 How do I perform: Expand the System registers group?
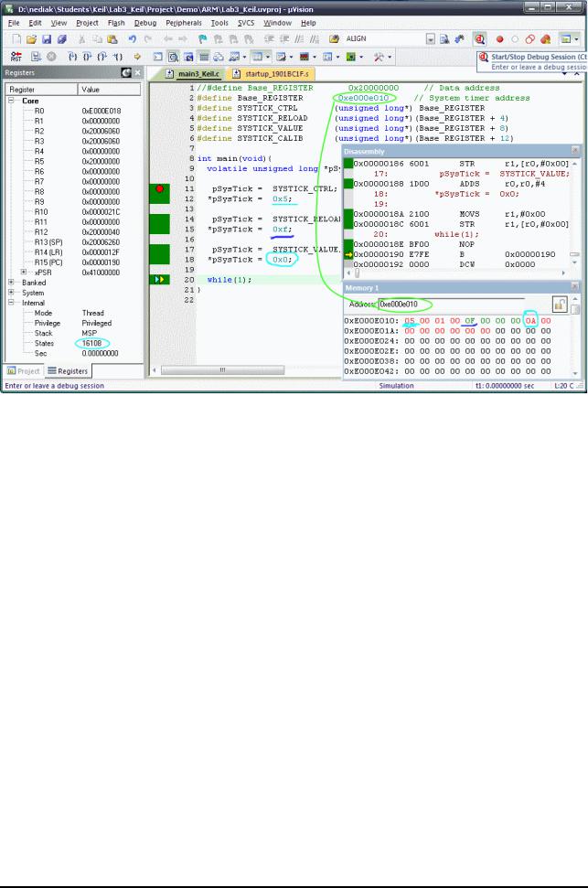(x=11, y=293)
